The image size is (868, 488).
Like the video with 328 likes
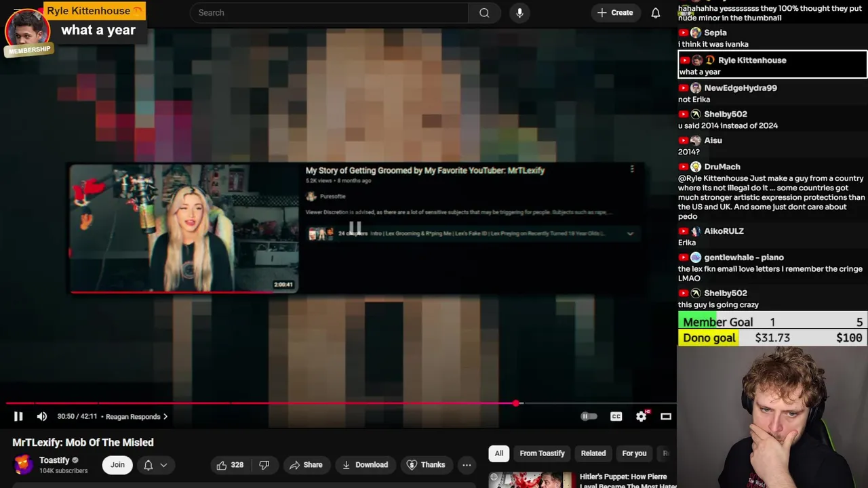point(230,464)
